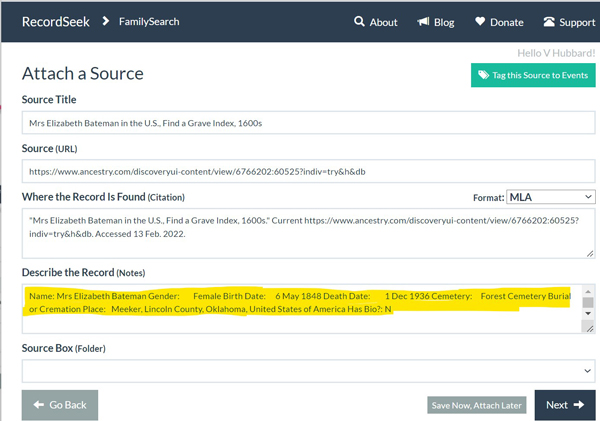Click the tag icon on green button

click(484, 76)
